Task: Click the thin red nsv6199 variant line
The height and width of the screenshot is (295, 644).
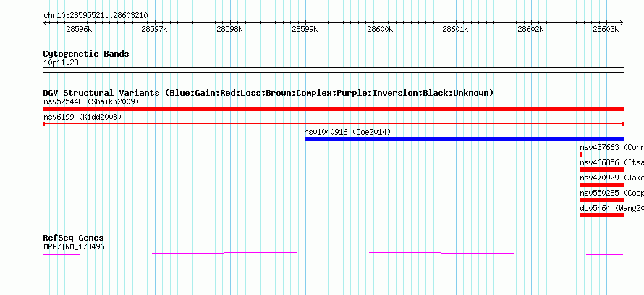Action: [333, 124]
